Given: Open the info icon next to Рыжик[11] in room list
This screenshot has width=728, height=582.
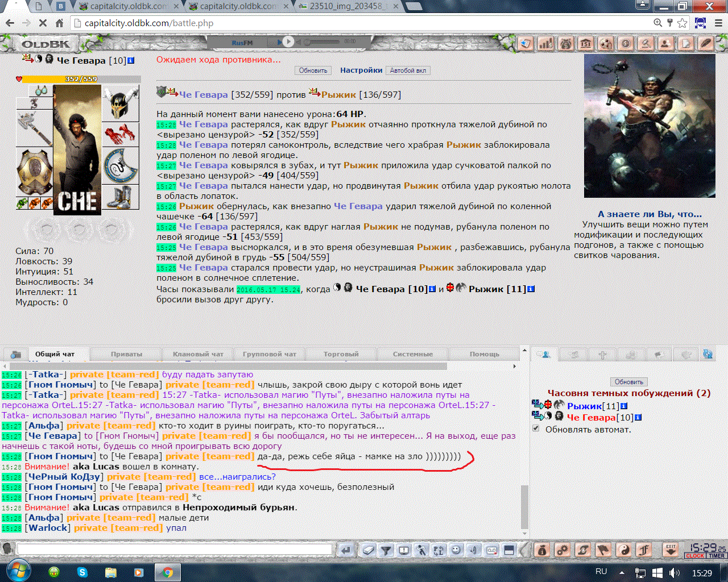Looking at the screenshot, I should pyautogui.click(x=624, y=406).
